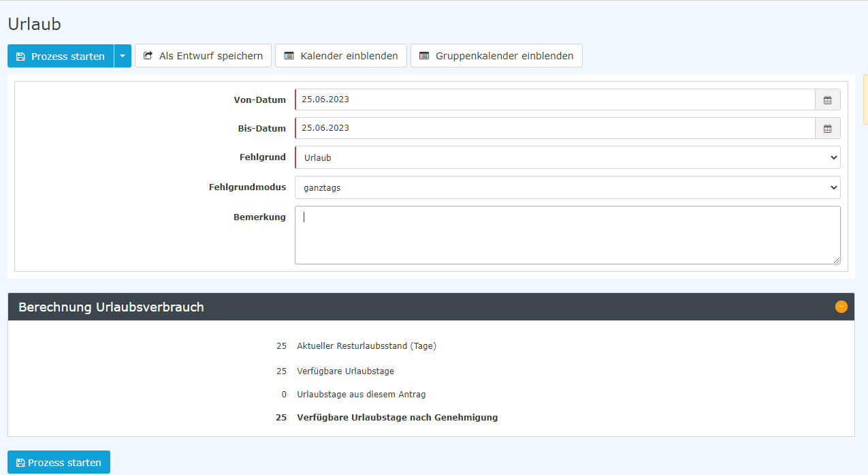Expand the caret next to top Prozess starten
The image size is (868, 475).
(x=123, y=56)
